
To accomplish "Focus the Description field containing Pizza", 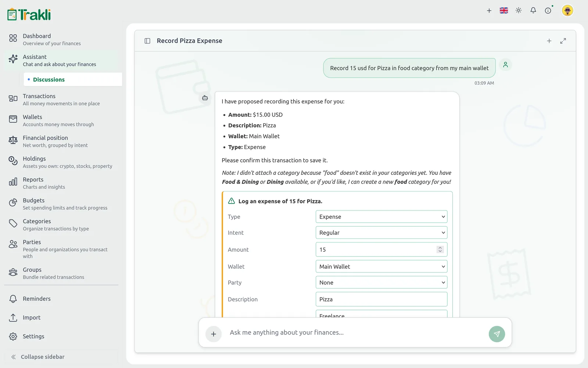I will [x=381, y=299].
